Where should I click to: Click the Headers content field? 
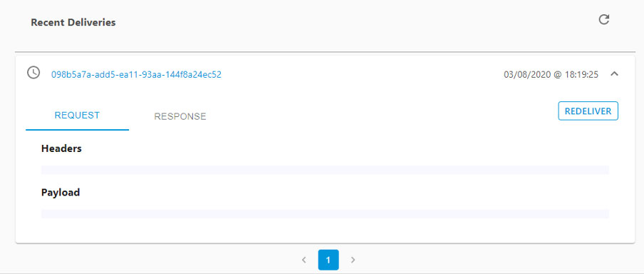pyautogui.click(x=325, y=170)
